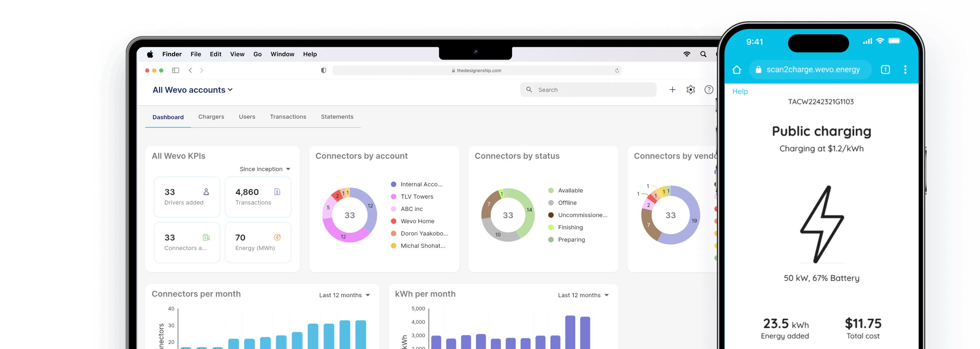Open Spotlight search in the menu bar
Image resolution: width=980 pixels, height=349 pixels.
coord(703,54)
